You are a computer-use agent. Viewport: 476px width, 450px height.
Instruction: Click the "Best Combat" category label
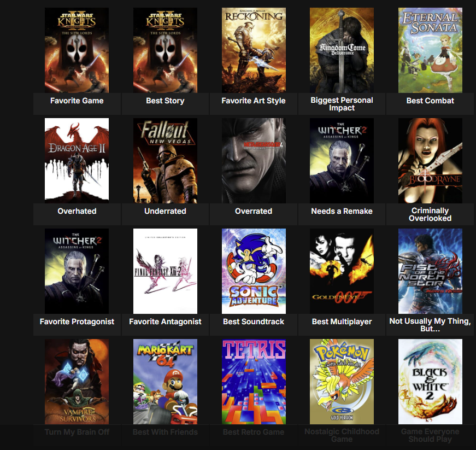click(430, 101)
